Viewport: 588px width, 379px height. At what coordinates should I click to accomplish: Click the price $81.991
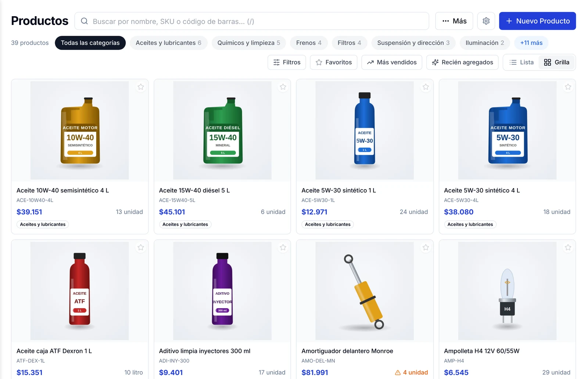pos(315,372)
